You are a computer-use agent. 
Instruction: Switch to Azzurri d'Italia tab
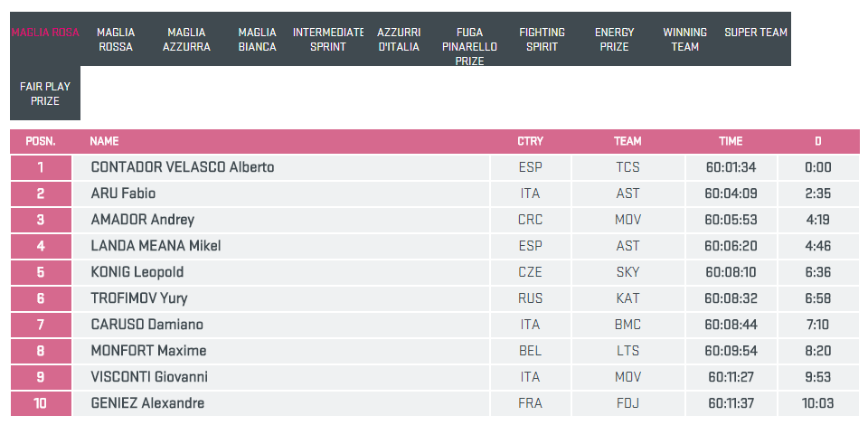coord(399,40)
